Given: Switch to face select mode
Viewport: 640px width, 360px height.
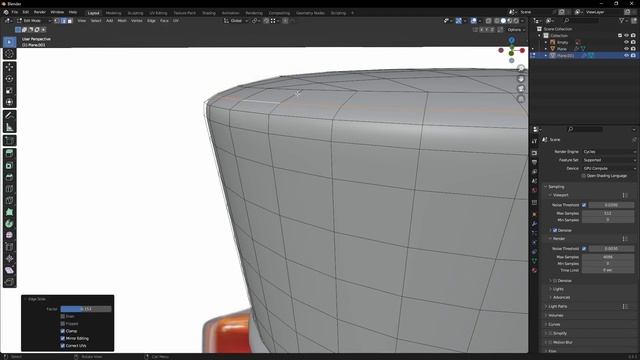Looking at the screenshot, I should coord(70,20).
